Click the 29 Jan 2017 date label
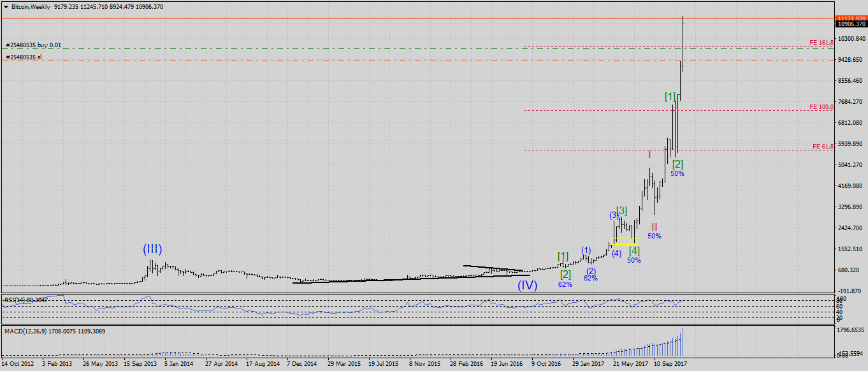The image size is (868, 371). 589,365
